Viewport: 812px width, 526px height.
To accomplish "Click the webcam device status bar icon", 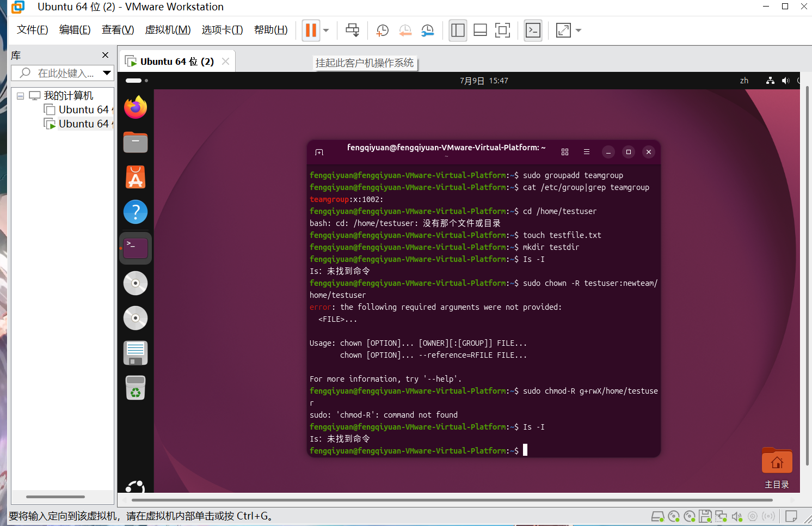I will pos(753,516).
